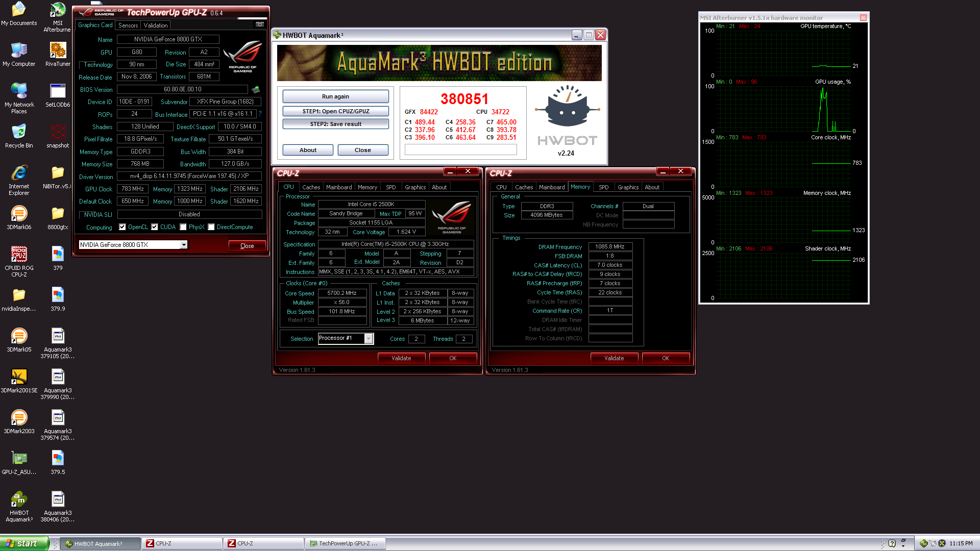Click Validate in the CPU-Z CPU window

coord(401,358)
